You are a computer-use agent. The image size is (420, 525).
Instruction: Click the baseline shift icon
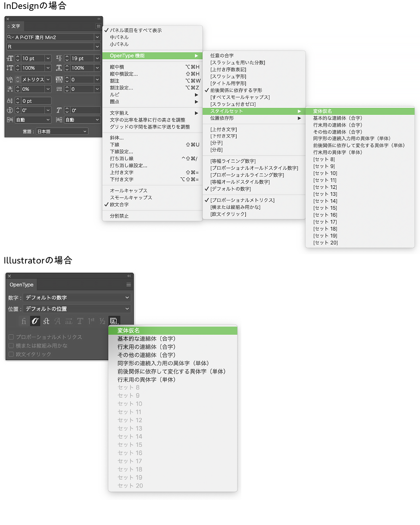coord(10,101)
